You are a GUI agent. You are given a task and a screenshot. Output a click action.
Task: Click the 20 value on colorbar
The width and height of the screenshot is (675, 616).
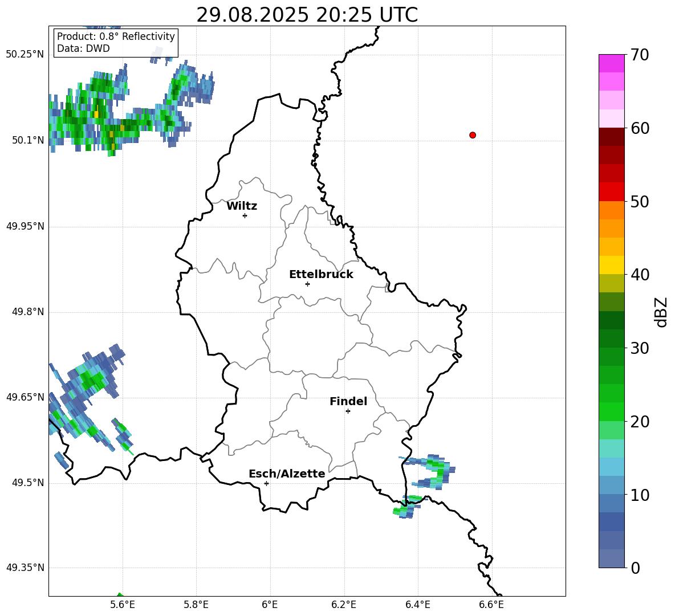tap(640, 422)
